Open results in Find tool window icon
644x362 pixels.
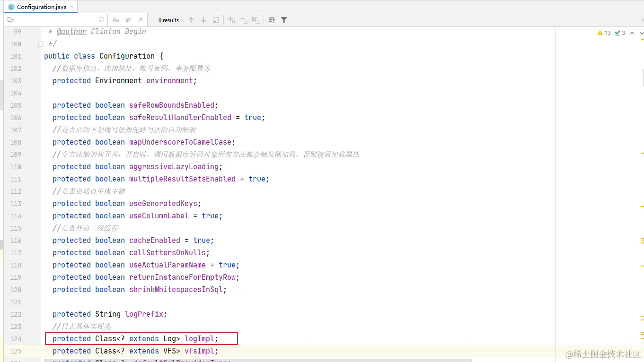tap(272, 20)
